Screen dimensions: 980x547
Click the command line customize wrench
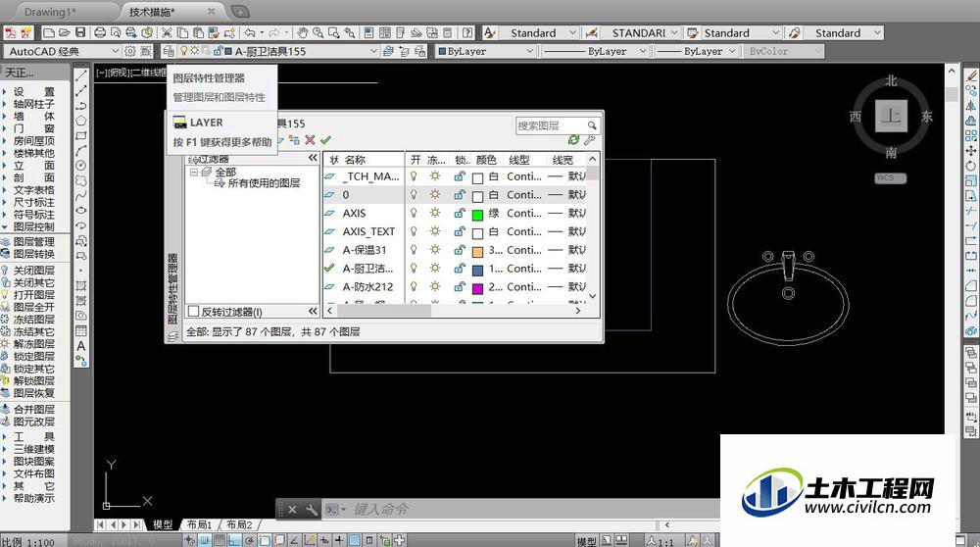coord(312,510)
